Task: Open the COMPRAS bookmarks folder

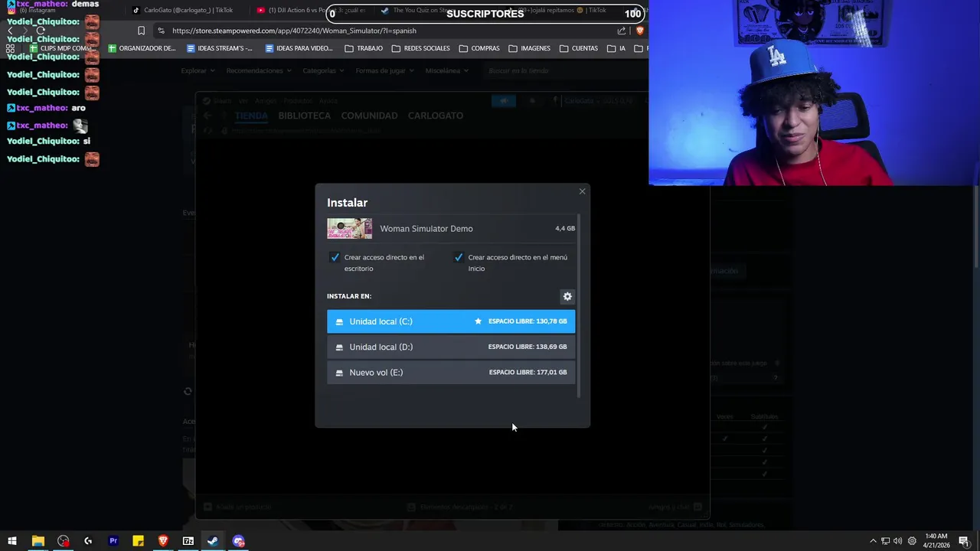Action: pyautogui.click(x=479, y=48)
